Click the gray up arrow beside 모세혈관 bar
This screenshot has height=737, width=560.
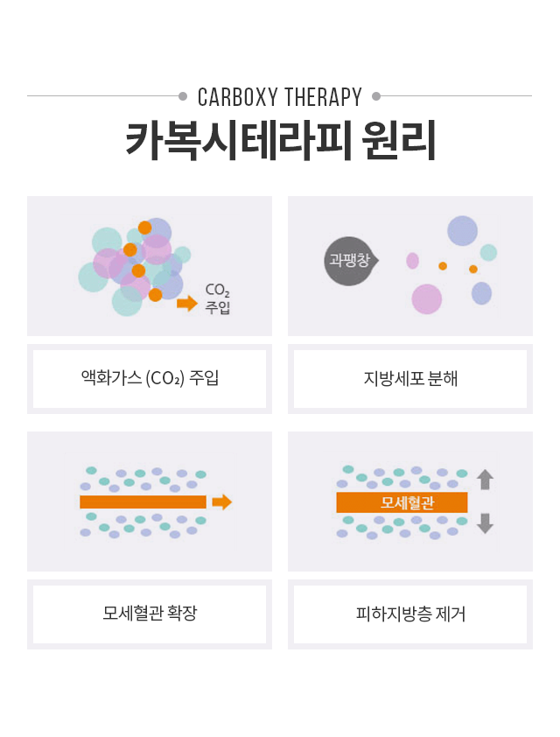point(485,479)
